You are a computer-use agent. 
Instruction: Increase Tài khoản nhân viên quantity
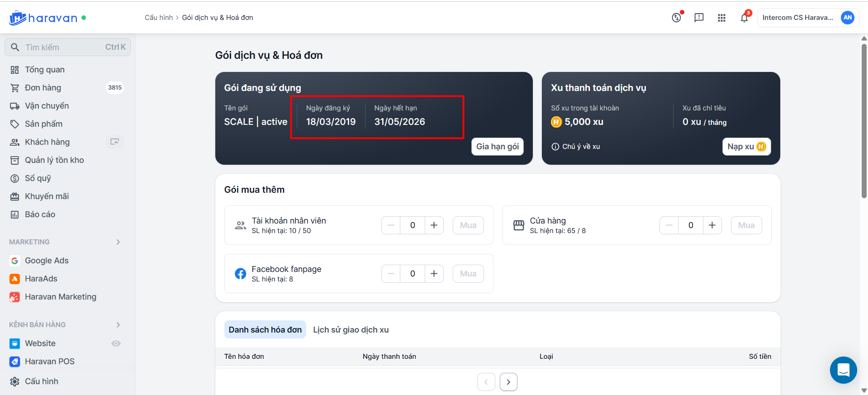click(x=434, y=225)
